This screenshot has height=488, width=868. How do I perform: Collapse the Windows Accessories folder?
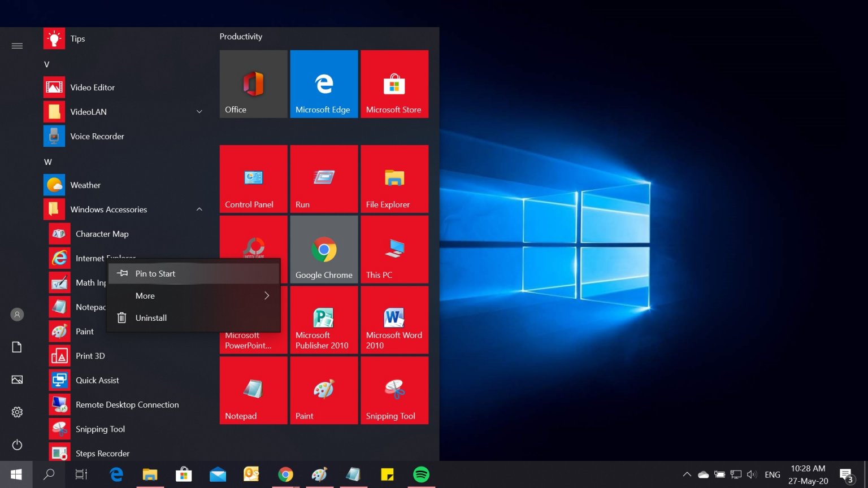pyautogui.click(x=199, y=209)
